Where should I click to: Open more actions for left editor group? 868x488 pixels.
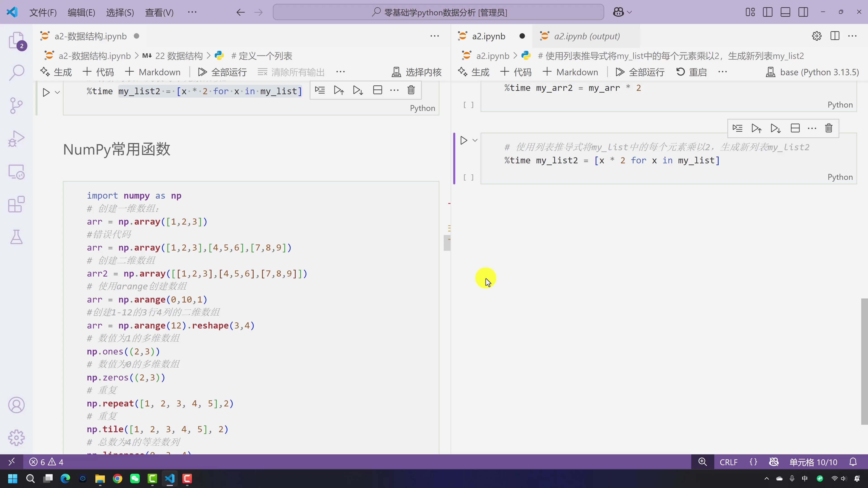tap(435, 36)
